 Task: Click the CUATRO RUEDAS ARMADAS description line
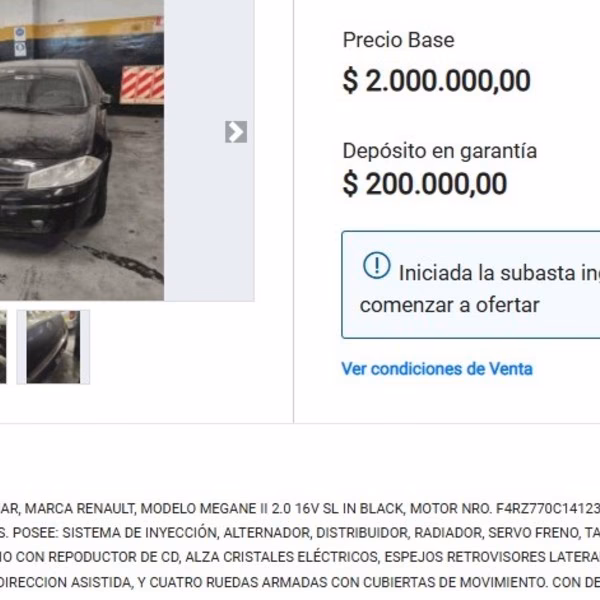300,582
